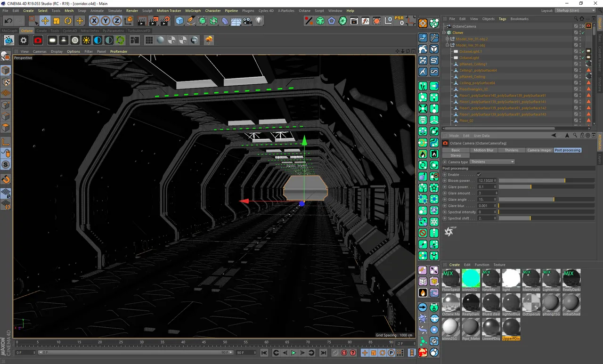Click the Record Active Objects button
The height and width of the screenshot is (364, 603).
point(335,353)
